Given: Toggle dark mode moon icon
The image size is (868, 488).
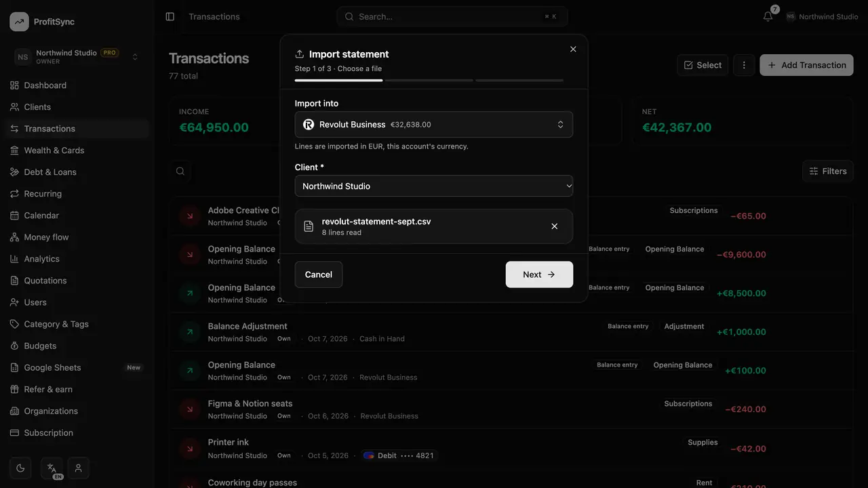Looking at the screenshot, I should [20, 468].
